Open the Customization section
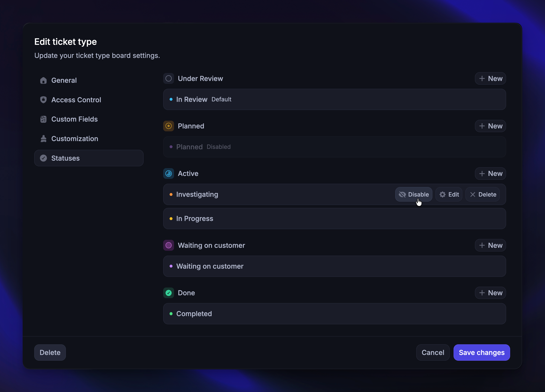 click(75, 139)
